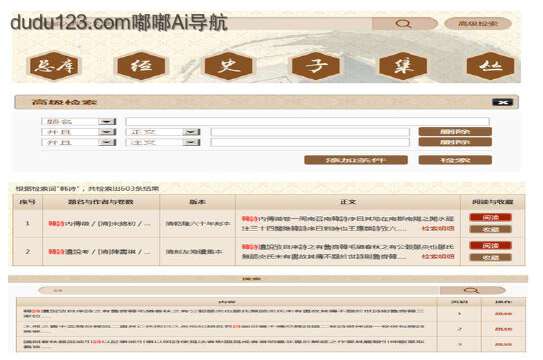Expand the first 正文 field dropdown
This screenshot has width=543, height=360.
192,132
